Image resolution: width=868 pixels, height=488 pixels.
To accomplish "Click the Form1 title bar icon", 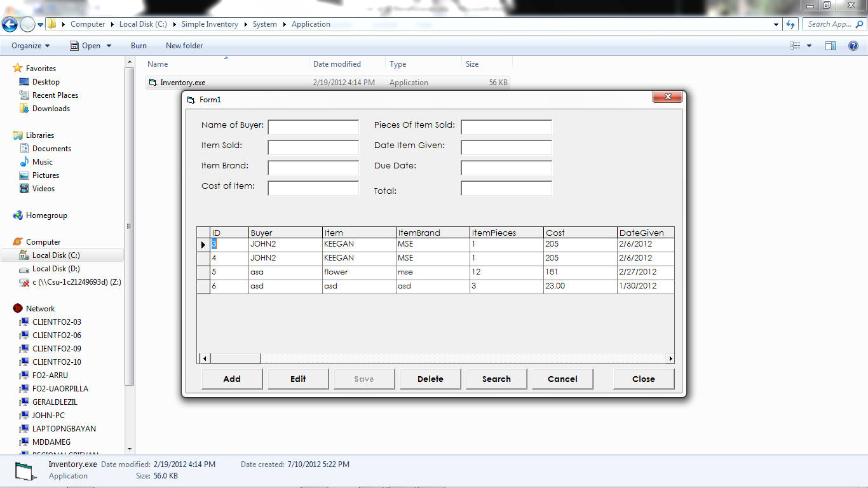I will [191, 100].
